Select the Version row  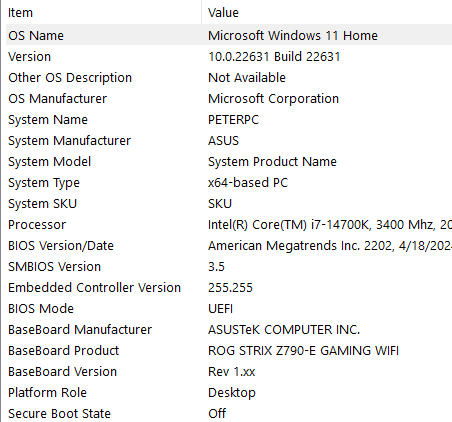pos(229,56)
